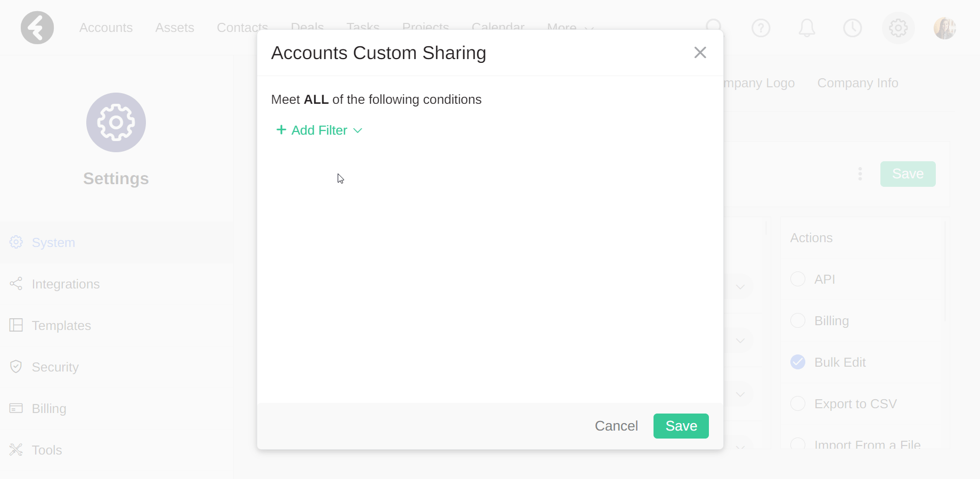Screen dimensions: 980x479
Task: Close the Accounts Custom Sharing dialog
Action: [x=700, y=52]
